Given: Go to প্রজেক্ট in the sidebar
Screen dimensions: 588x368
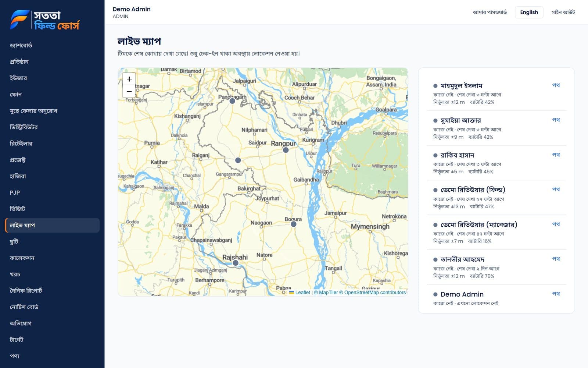Looking at the screenshot, I should [52, 160].
